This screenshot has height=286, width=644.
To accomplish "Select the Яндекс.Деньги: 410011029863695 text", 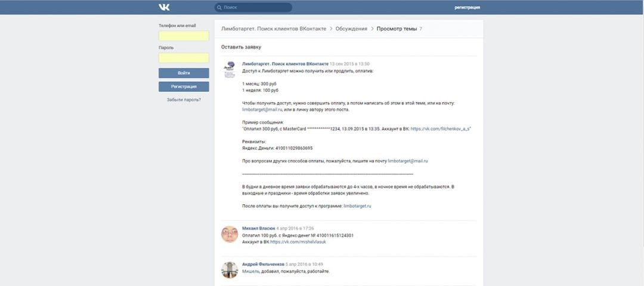I will pos(278,148).
